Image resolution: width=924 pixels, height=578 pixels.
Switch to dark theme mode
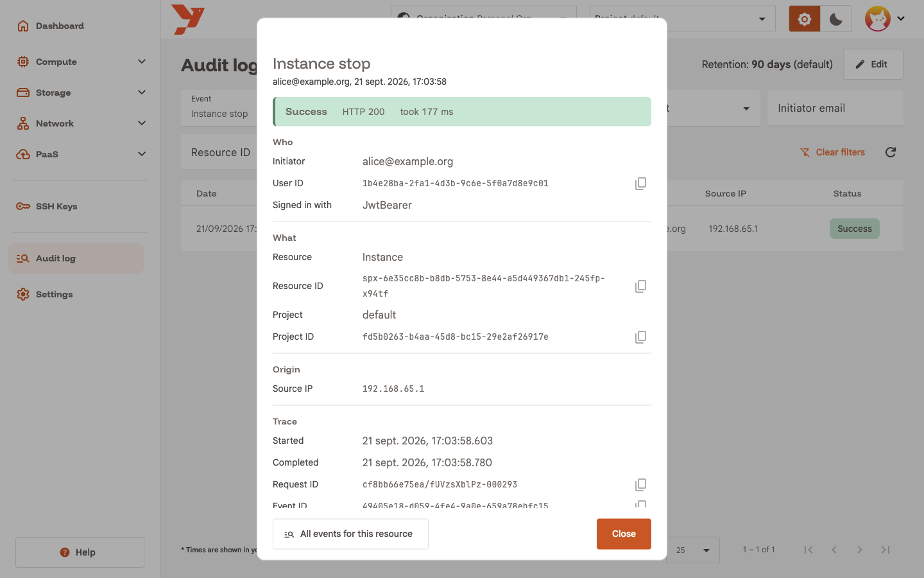[836, 19]
